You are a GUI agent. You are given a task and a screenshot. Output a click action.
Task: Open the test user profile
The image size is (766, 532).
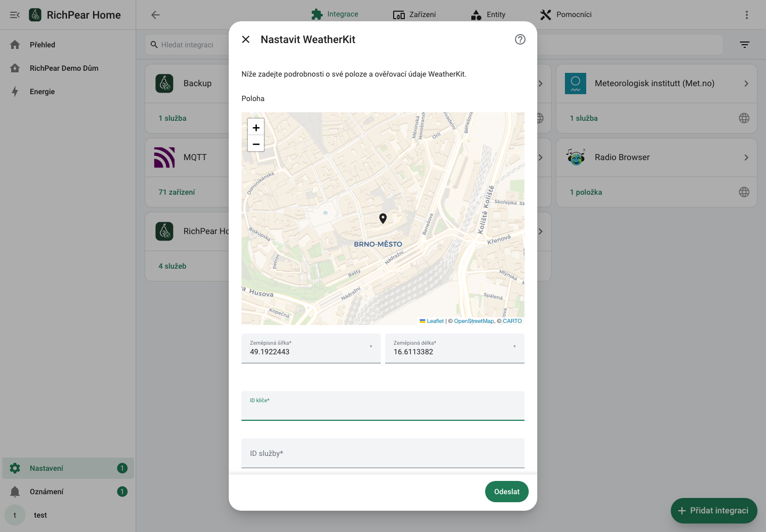(68, 515)
